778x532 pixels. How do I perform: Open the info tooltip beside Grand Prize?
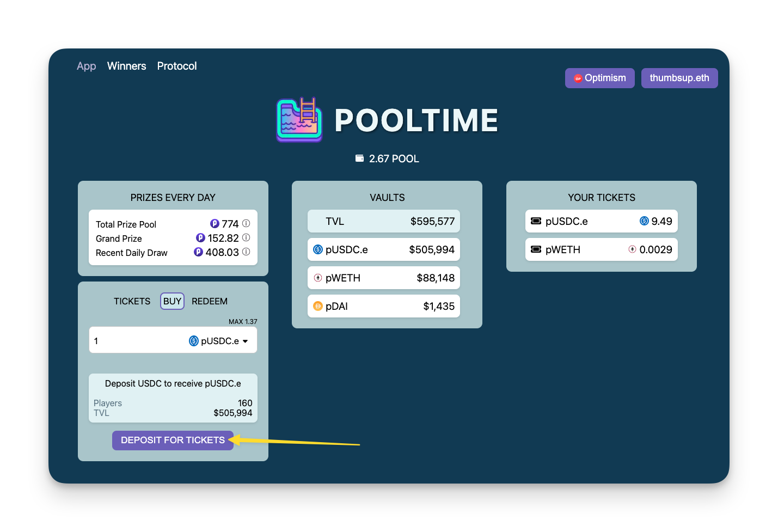(x=246, y=237)
